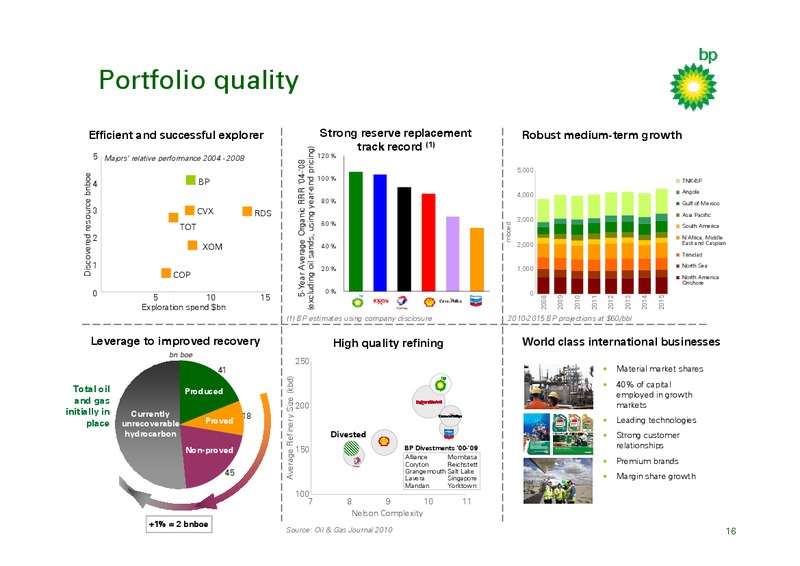This screenshot has height=566, width=800.
Task: Click the Chevron logo under the orange bar
Action: tap(476, 301)
